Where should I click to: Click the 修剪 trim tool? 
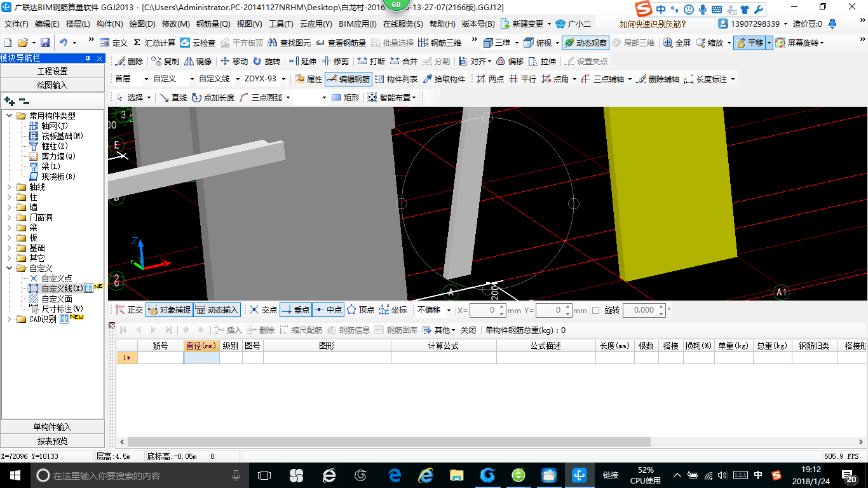pyautogui.click(x=335, y=61)
